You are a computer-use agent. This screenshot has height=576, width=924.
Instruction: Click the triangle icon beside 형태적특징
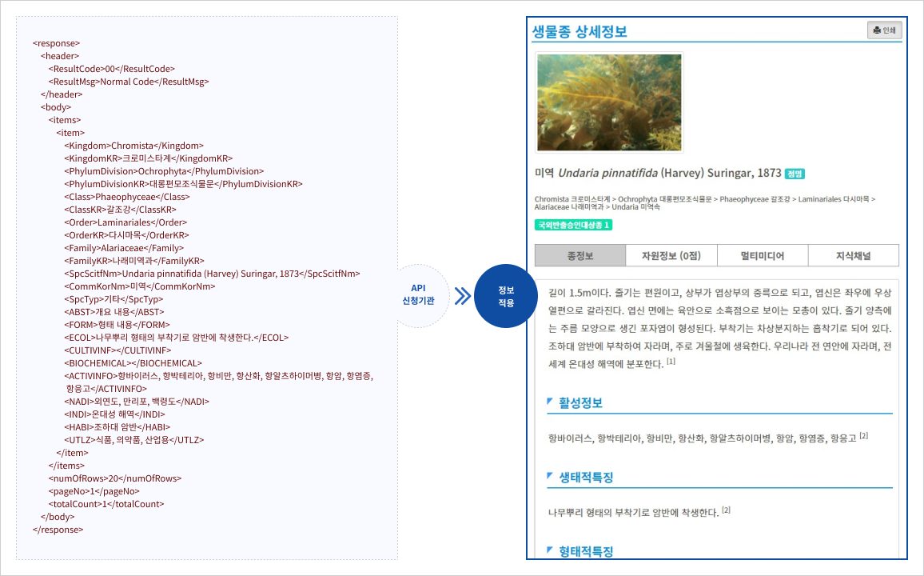click(550, 550)
